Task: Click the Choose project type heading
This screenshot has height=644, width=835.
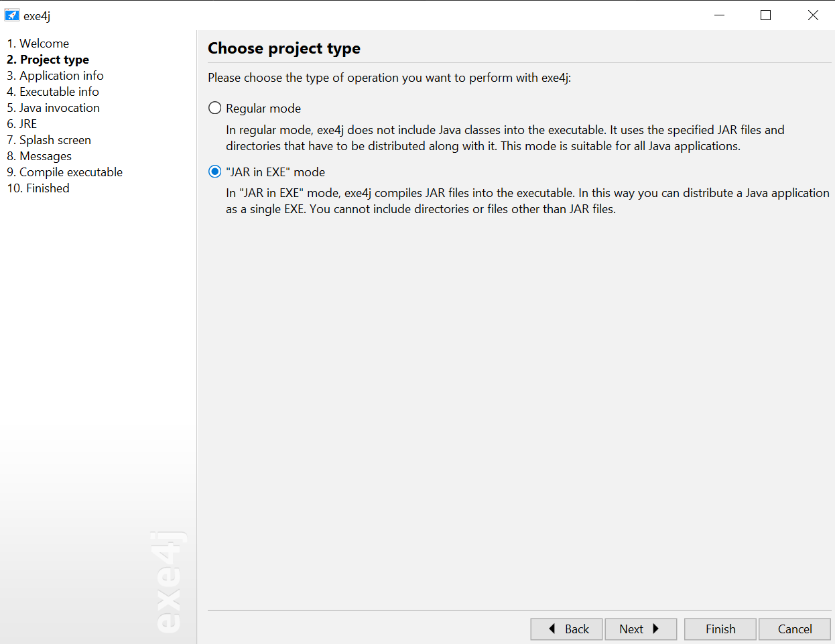Action: [284, 48]
